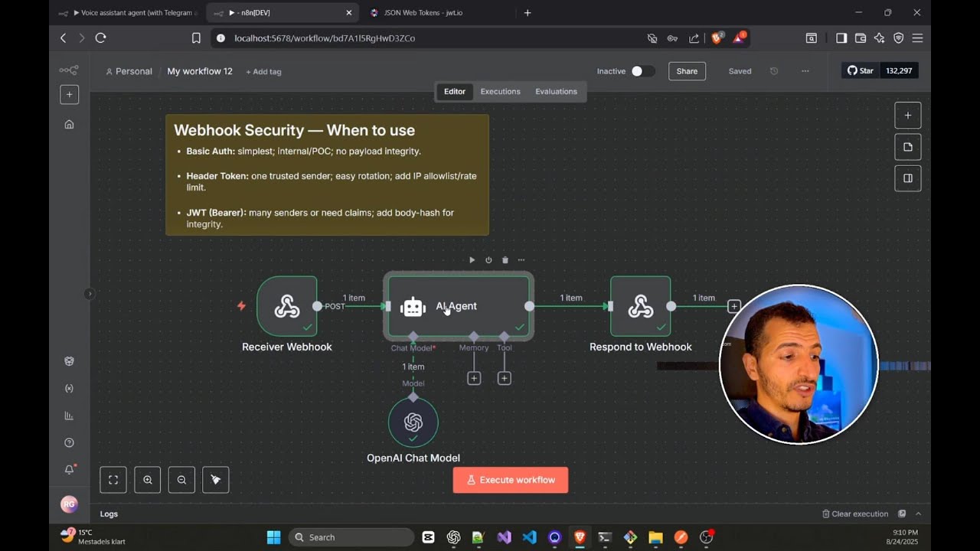Open Logs panel pop-out icon
The width and height of the screenshot is (980, 551).
coord(902,514)
